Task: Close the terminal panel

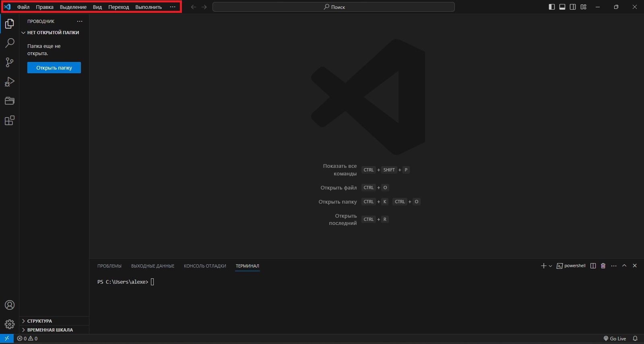Action: tap(635, 266)
